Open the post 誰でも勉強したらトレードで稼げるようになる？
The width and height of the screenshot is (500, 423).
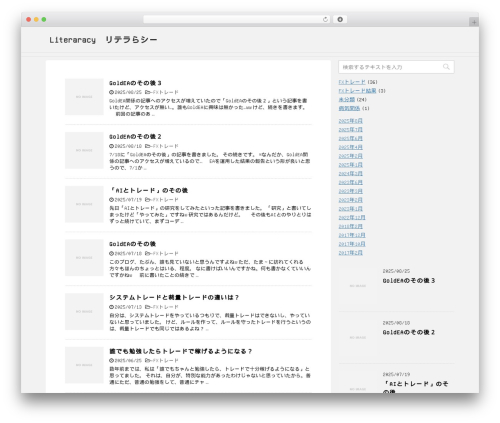[181, 351]
